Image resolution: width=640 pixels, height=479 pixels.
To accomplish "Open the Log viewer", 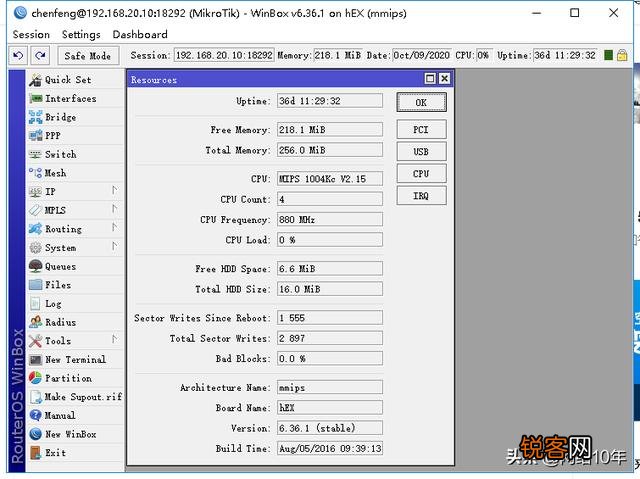I will (53, 304).
